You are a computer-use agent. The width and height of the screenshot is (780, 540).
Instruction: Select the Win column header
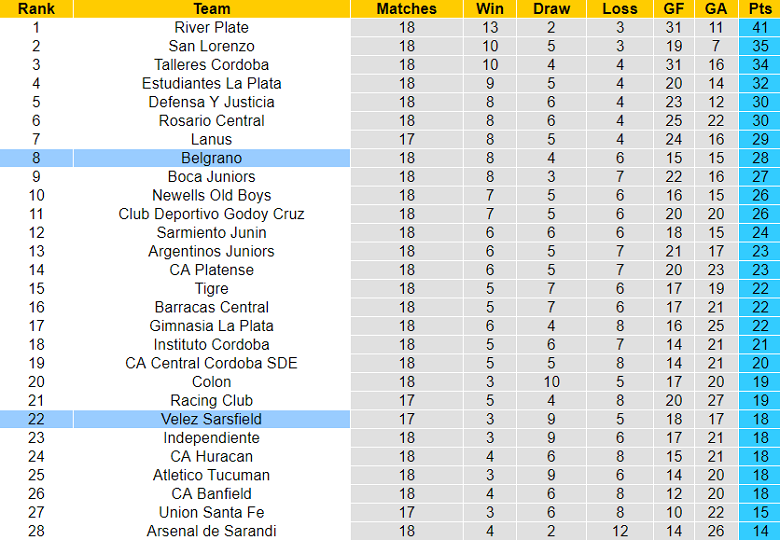tap(490, 8)
